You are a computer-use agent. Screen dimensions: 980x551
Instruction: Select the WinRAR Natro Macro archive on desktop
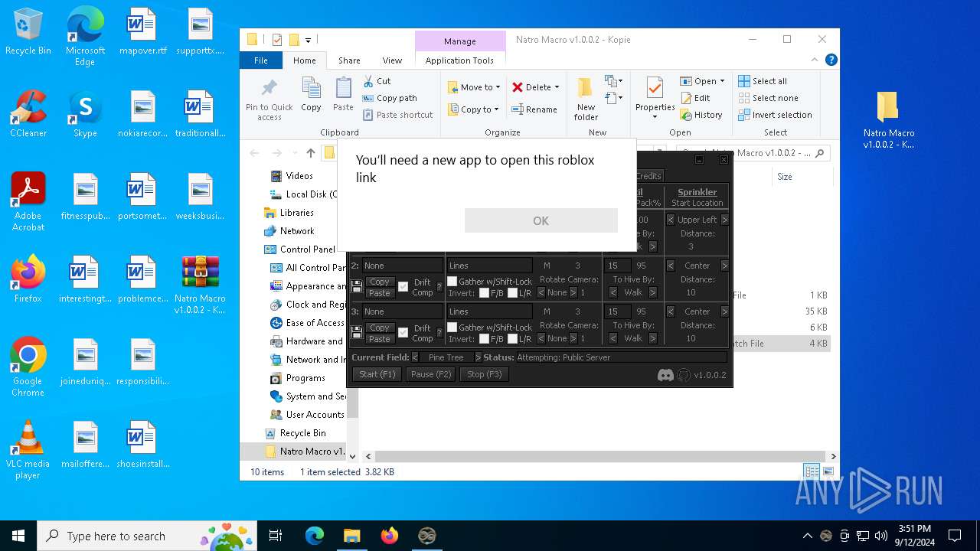pos(200,285)
